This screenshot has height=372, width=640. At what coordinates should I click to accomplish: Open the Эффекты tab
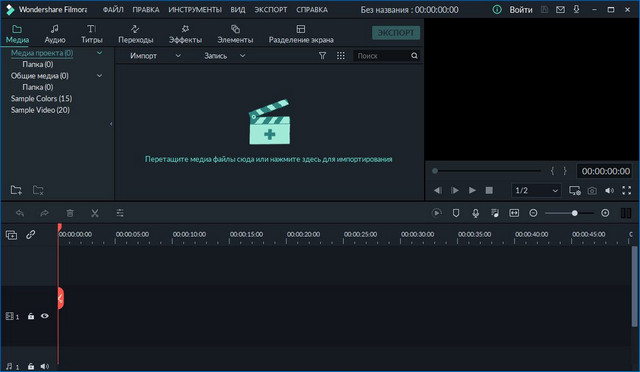pos(185,34)
